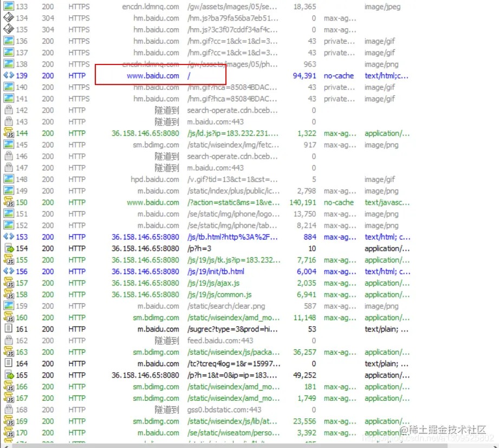Click the image icon on row 159

point(9,306)
